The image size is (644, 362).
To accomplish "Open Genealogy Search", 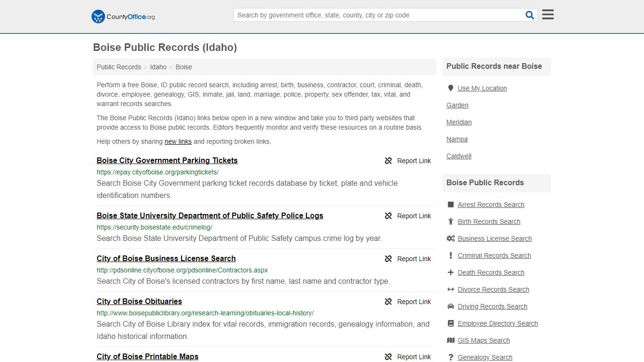I will [485, 357].
